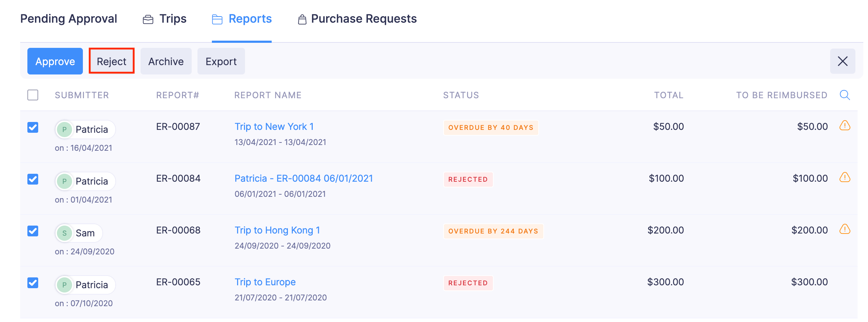Image resolution: width=868 pixels, height=322 pixels.
Task: Open the Trip to New York 1 report
Action: 274,126
